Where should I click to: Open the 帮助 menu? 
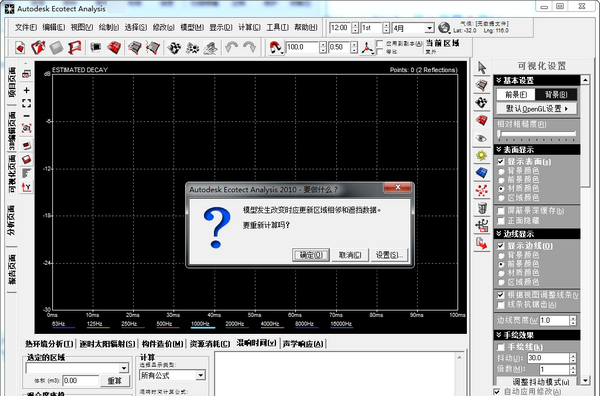(x=305, y=28)
